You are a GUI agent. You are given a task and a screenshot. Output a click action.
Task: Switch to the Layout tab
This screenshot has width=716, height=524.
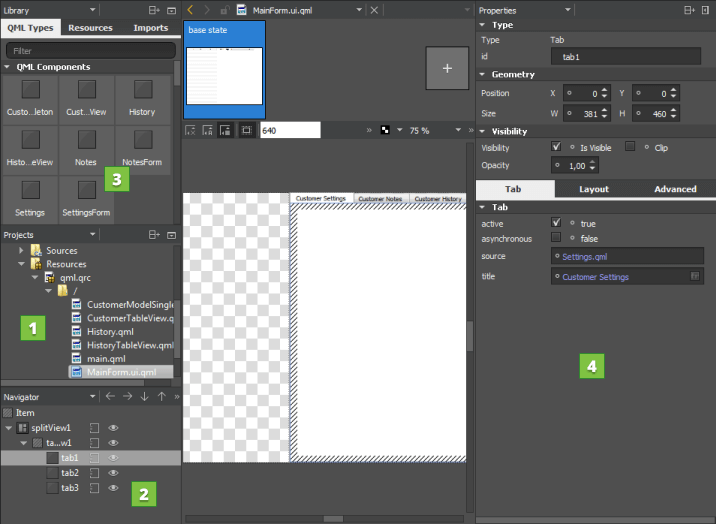(x=594, y=189)
